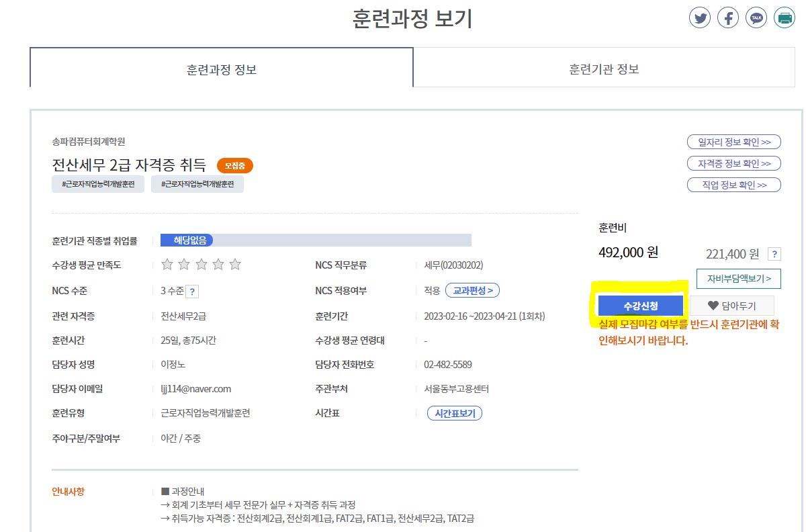
Task: Open 직업 정보 확인 link
Action: point(733,185)
